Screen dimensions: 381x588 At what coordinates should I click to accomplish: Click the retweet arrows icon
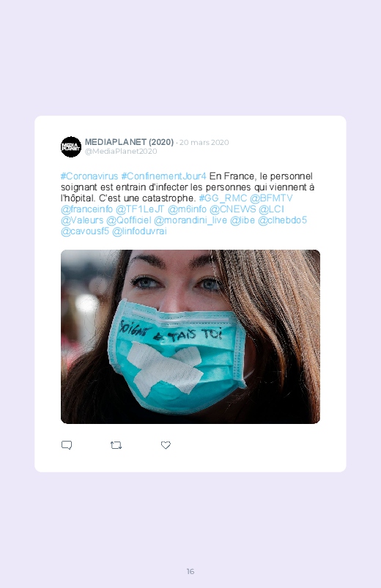pos(116,445)
